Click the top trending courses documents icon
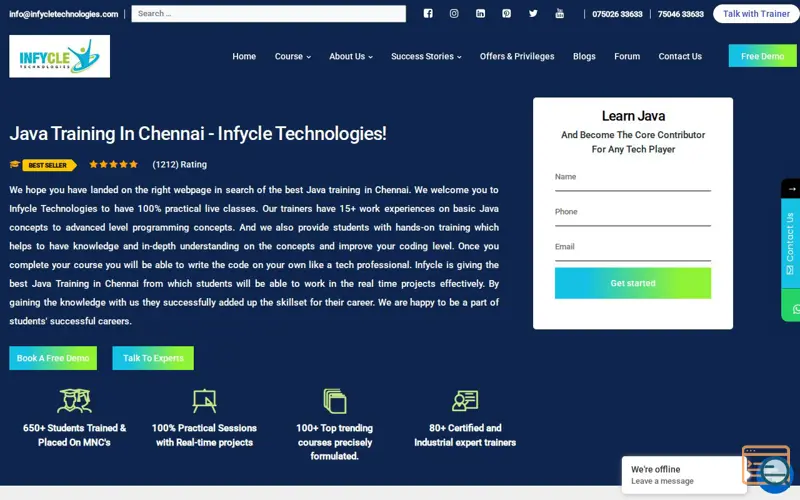This screenshot has width=800, height=500. point(335,401)
